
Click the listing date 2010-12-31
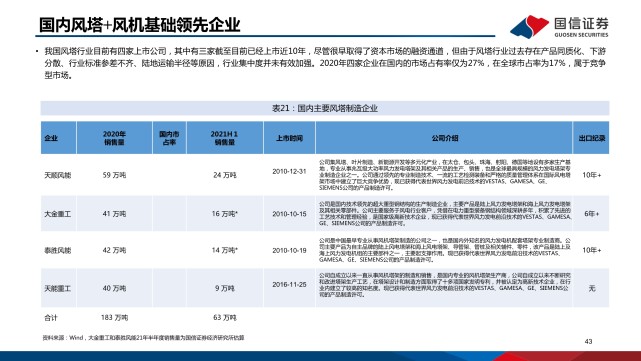tap(289, 171)
